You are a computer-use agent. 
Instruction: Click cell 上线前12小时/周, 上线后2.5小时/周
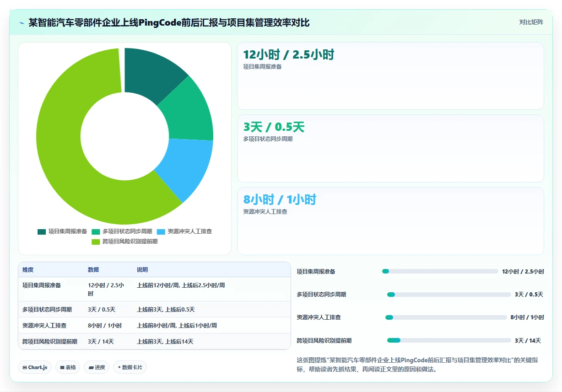[x=181, y=285]
